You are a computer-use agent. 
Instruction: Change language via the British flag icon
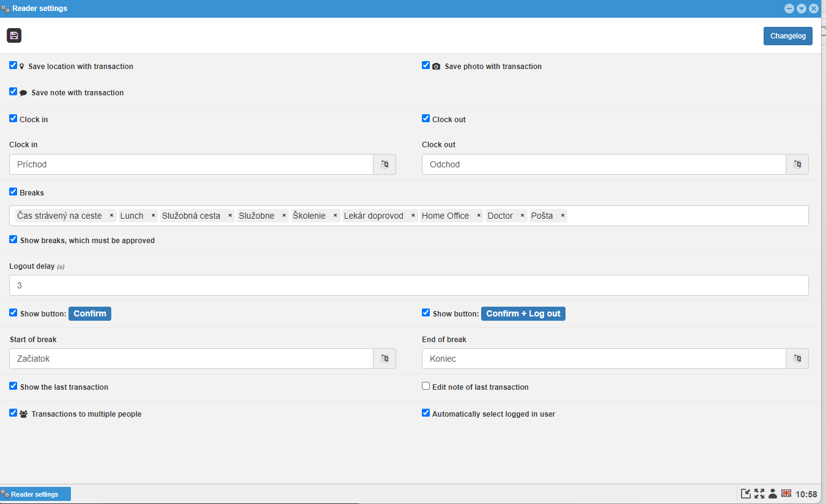[x=786, y=493]
